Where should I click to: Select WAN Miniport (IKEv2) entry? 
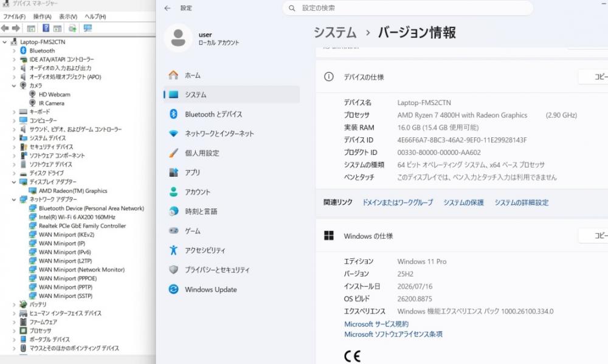(66, 235)
